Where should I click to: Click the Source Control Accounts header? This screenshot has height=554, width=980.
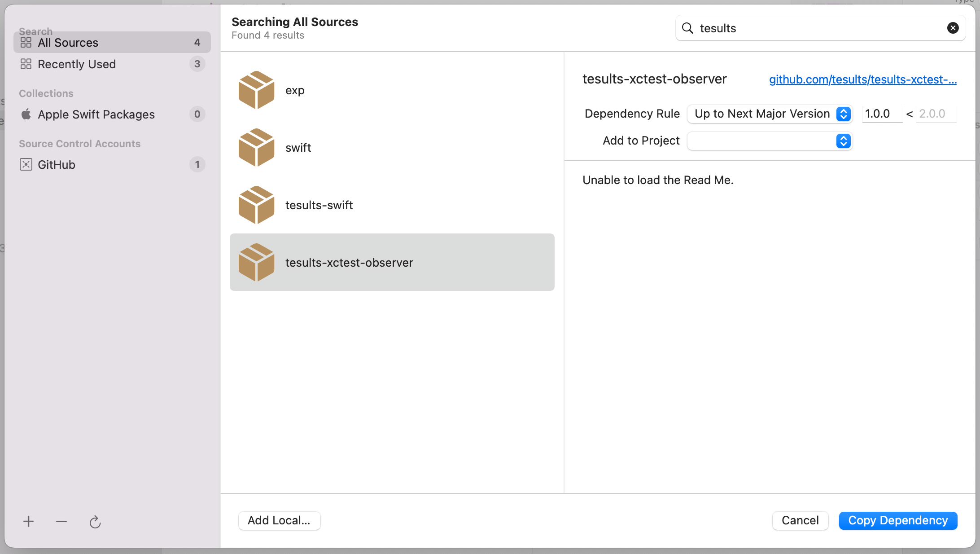(80, 144)
